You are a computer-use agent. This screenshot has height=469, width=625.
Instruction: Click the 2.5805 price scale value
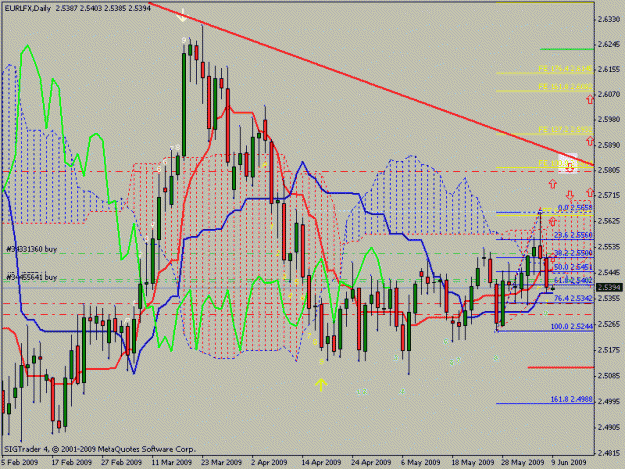pyautogui.click(x=610, y=170)
